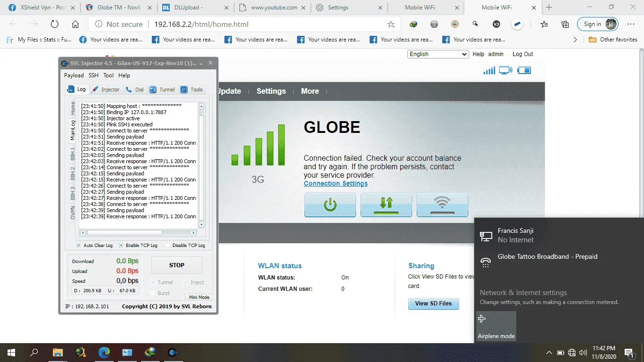Screen dimensions: 644x362
Task: Click the Mini Mode button
Action: point(199,297)
